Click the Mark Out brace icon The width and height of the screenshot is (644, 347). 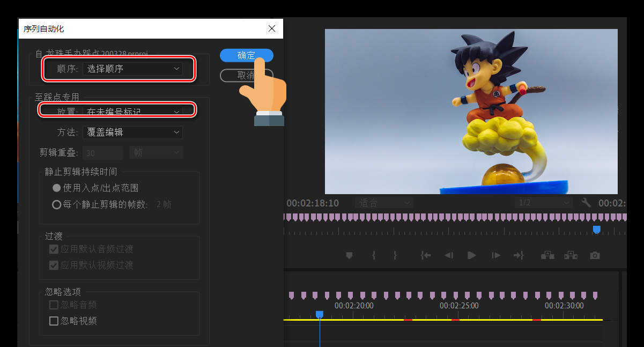[395, 255]
